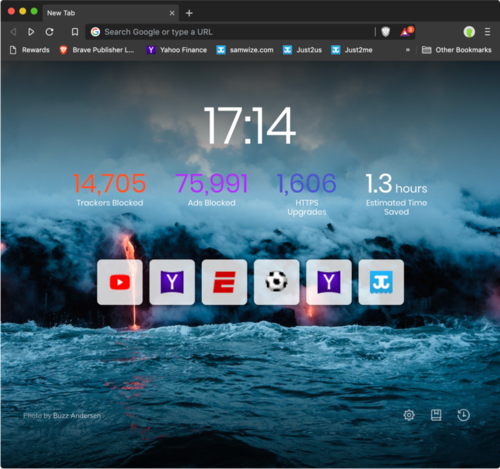Open the samwize.com bookmark
This screenshot has height=469, width=500.
tap(245, 50)
